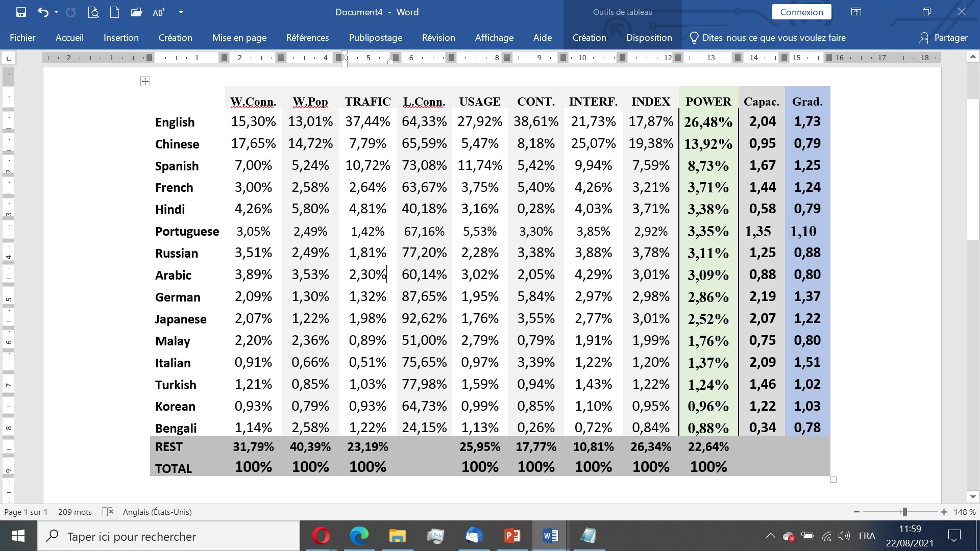Click the insert footnote AB1 icon
This screenshot has width=980, height=551.
[159, 12]
